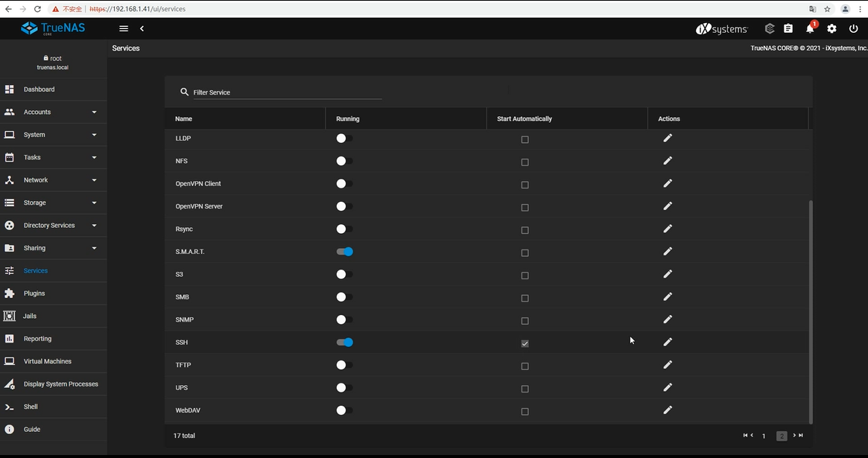Check Start Automatically for WebDAV

525,411
